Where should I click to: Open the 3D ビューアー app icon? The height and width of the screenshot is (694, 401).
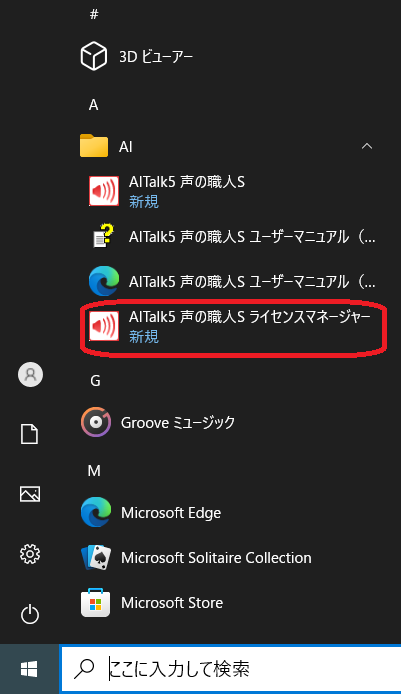[94, 56]
